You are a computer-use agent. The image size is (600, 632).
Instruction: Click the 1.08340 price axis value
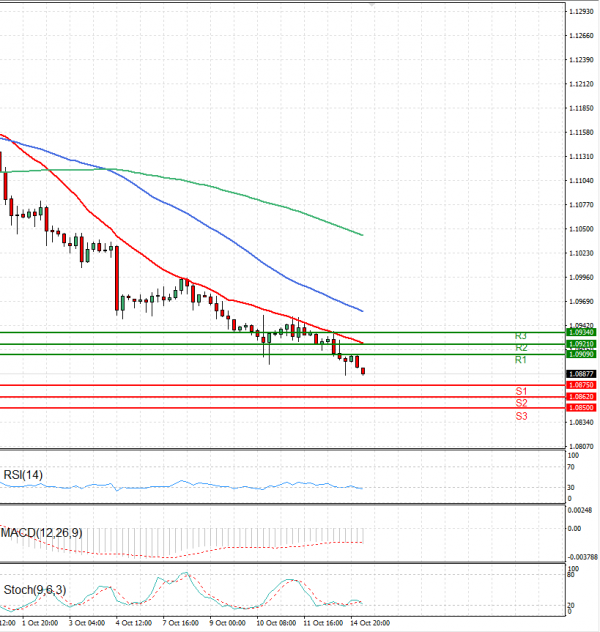pos(581,422)
